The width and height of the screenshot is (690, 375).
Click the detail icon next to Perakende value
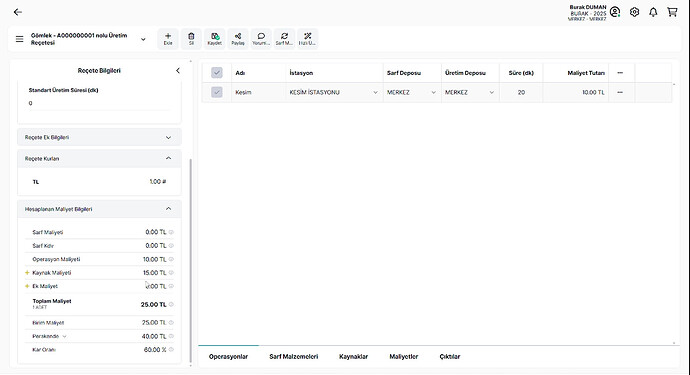click(171, 336)
